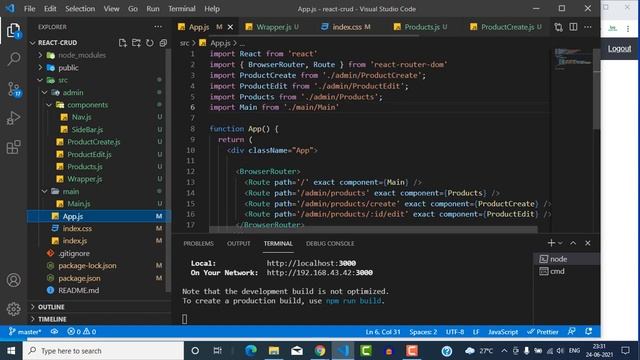The width and height of the screenshot is (640, 360).
Task: Open editor more actions ellipsis
Action: pyautogui.click(x=588, y=27)
